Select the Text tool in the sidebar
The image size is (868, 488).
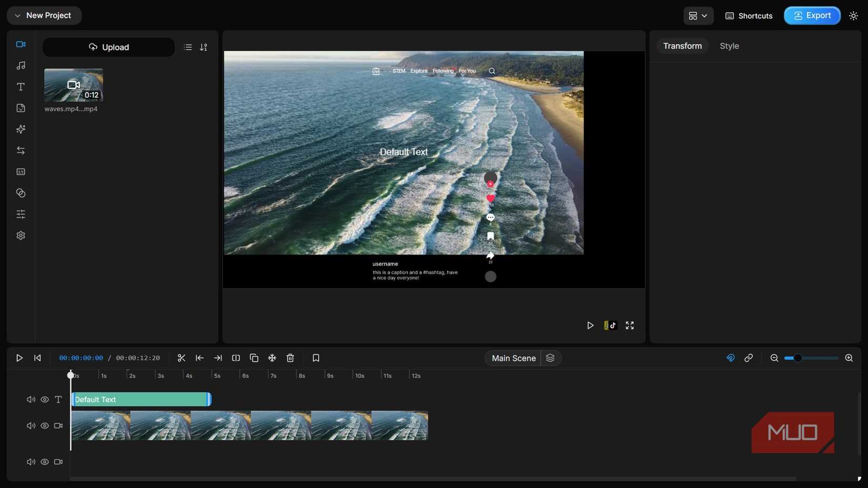21,87
